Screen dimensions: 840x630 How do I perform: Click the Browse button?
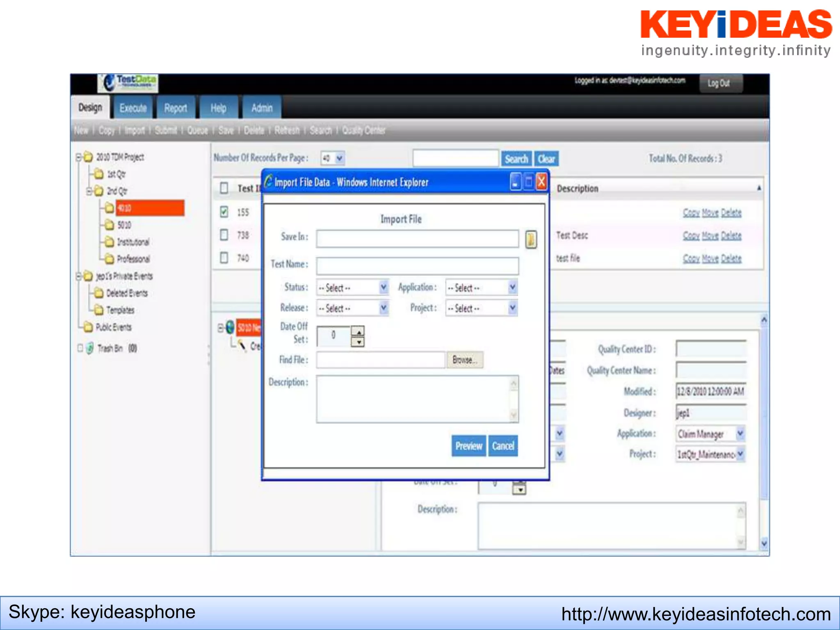click(465, 360)
